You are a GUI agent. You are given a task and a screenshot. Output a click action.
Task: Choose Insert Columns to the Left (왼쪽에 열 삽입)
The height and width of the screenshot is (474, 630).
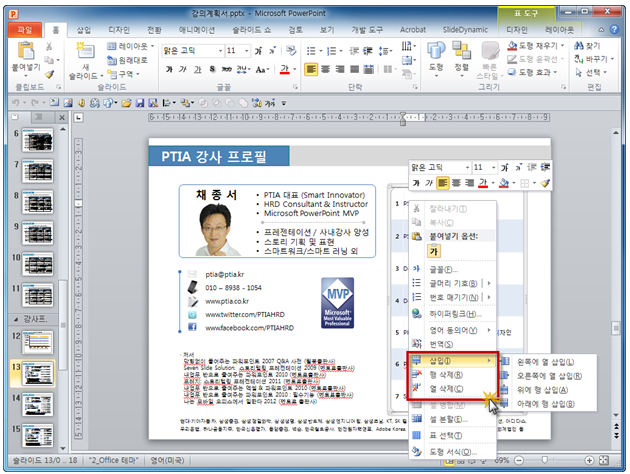point(548,362)
